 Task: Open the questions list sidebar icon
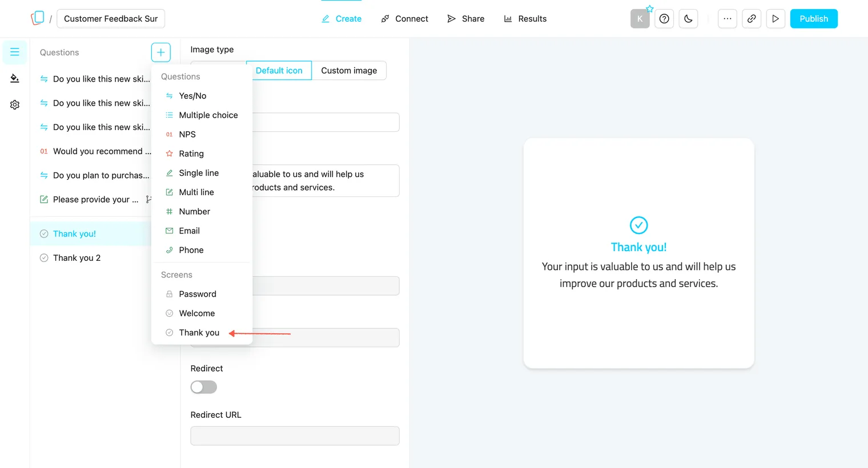(15, 52)
